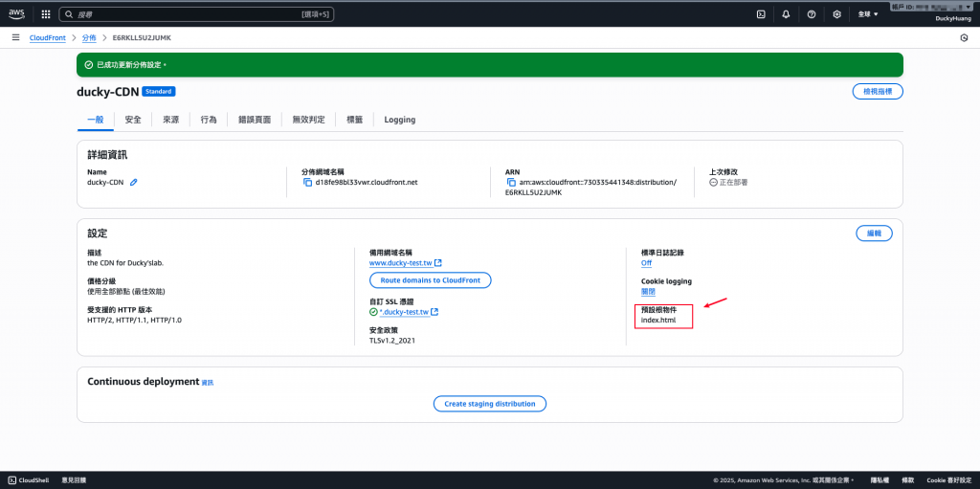This screenshot has height=489, width=980.
Task: Toggle the side navigation hamburger menu
Action: point(15,37)
